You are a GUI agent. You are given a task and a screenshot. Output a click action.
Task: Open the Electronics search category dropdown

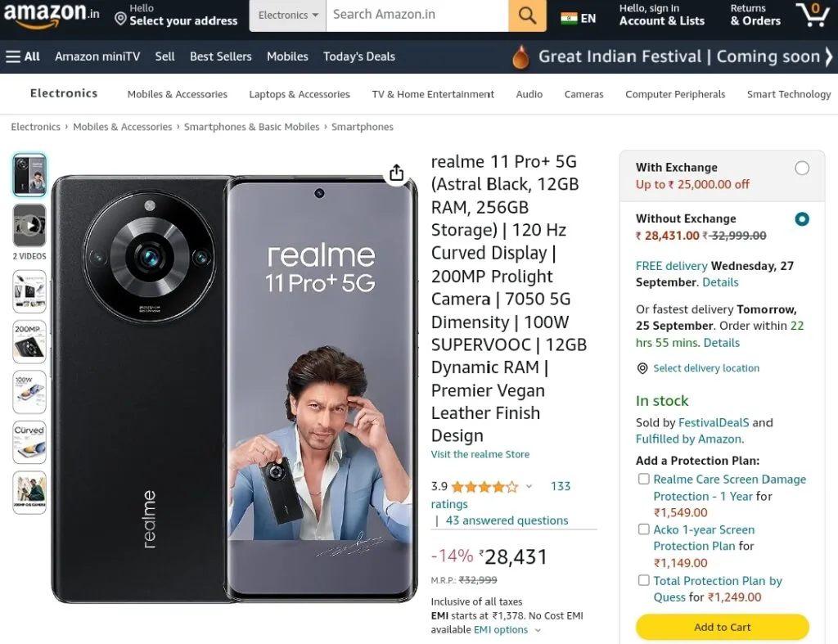(x=288, y=16)
